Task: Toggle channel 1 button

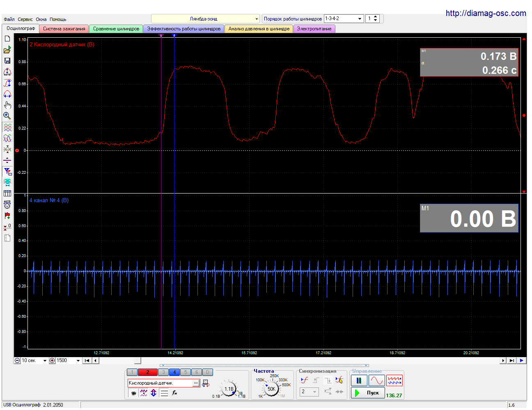Action: [132, 372]
